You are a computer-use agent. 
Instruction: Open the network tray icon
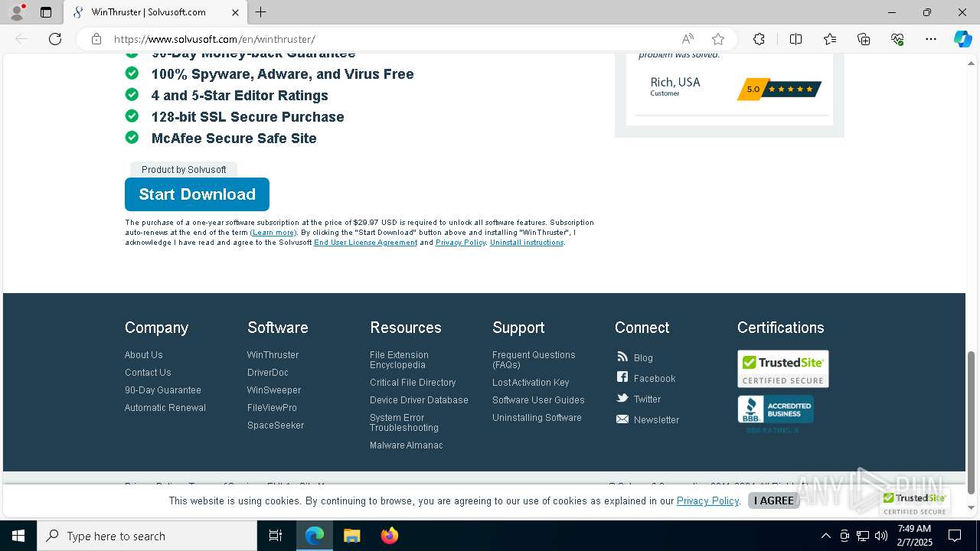[862, 536]
